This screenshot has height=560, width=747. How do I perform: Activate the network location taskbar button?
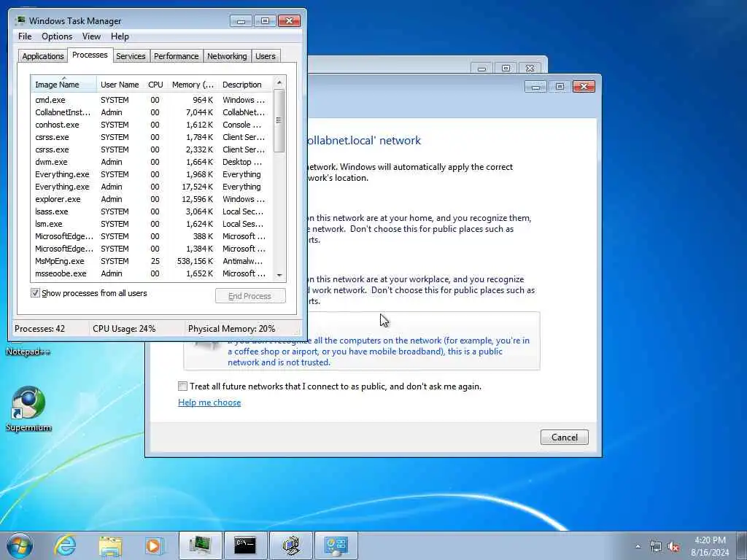[336, 545]
